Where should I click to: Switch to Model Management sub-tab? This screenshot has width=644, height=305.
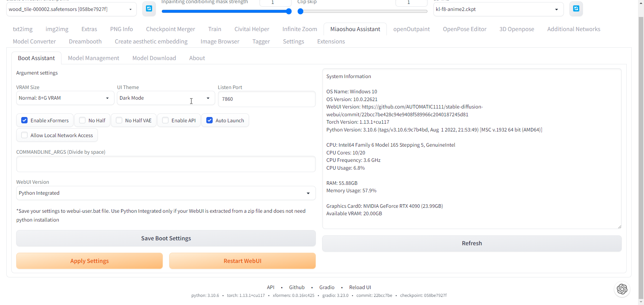[94, 58]
